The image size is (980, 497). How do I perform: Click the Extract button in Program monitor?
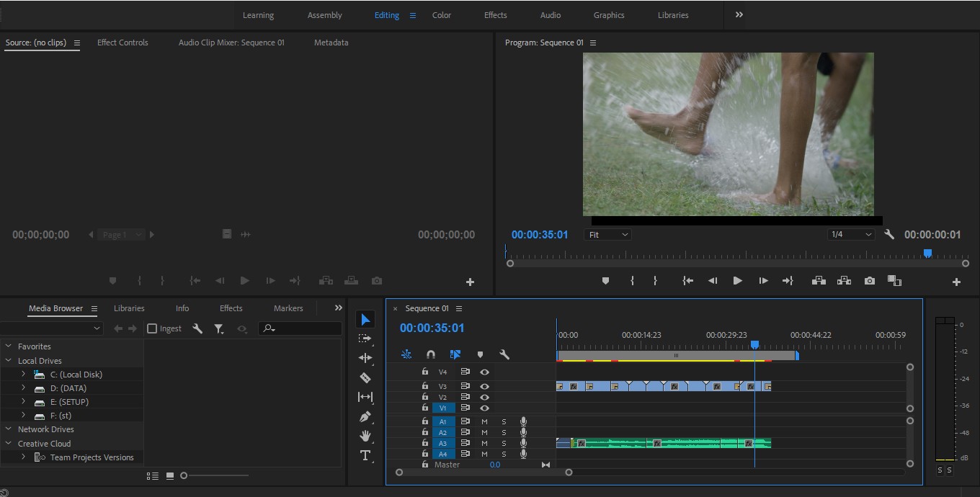[x=844, y=281]
